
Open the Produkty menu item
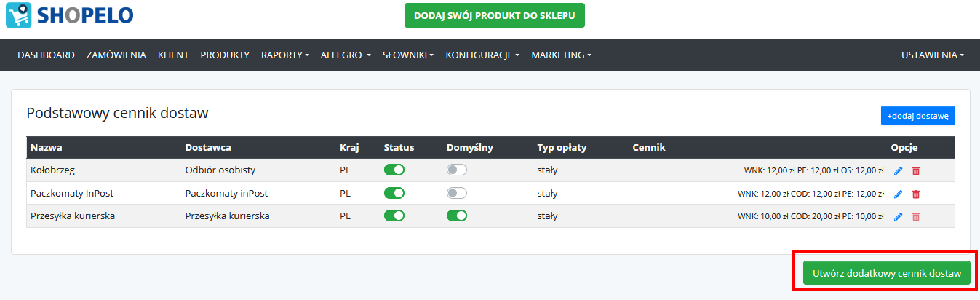[225, 55]
